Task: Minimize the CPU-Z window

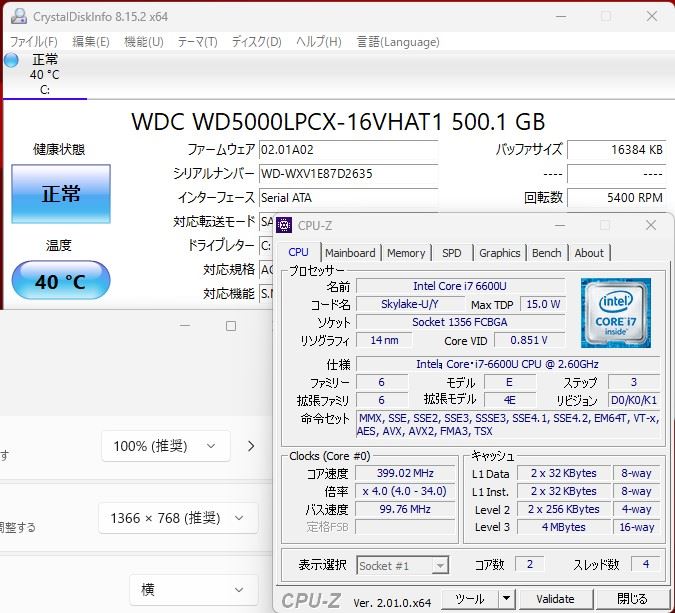Action: 560,225
